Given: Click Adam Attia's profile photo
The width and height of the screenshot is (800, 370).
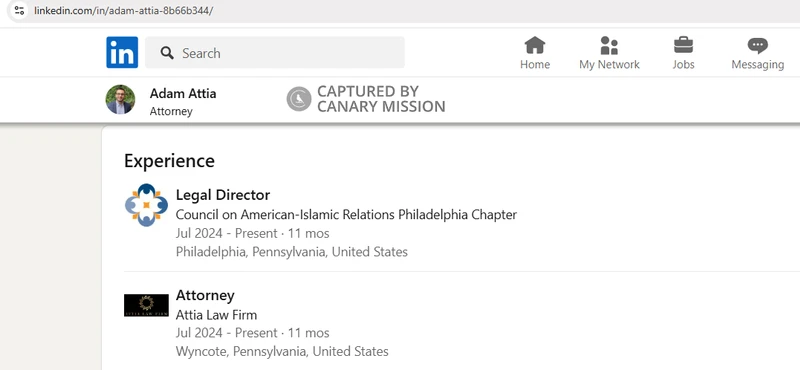Looking at the screenshot, I should 120,100.
